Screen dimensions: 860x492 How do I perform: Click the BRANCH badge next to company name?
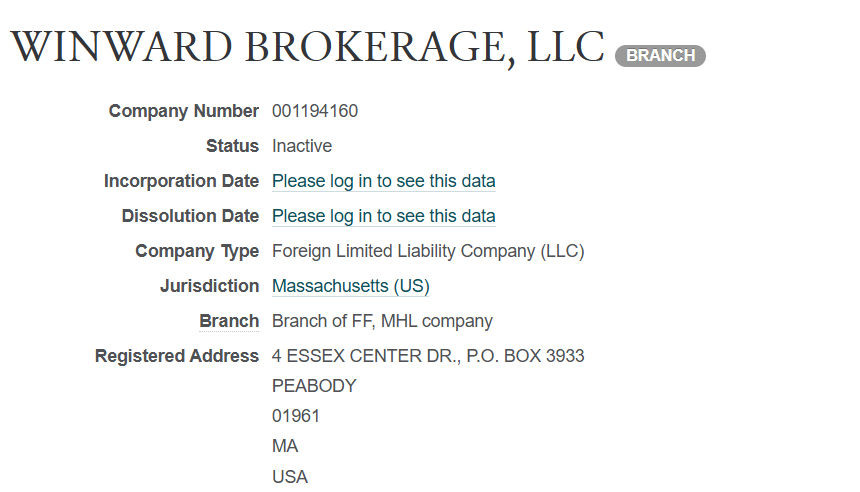pos(660,56)
